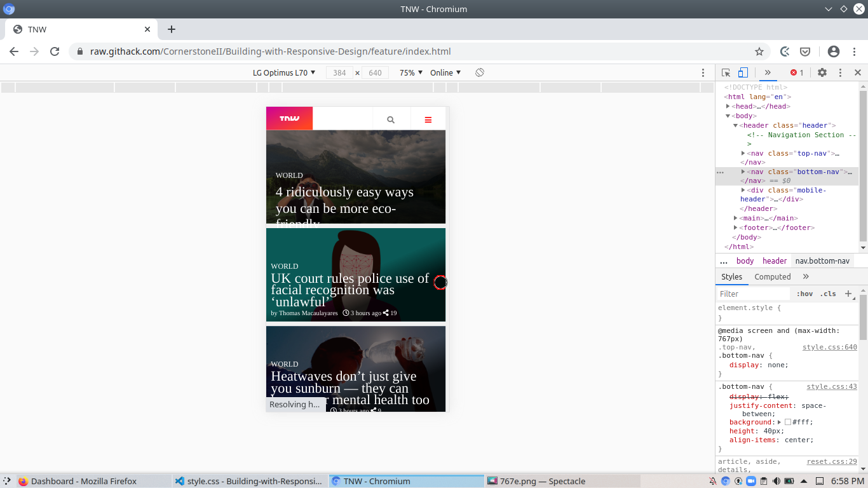Open the LG Optimus L70 device dropdown

pyautogui.click(x=284, y=72)
